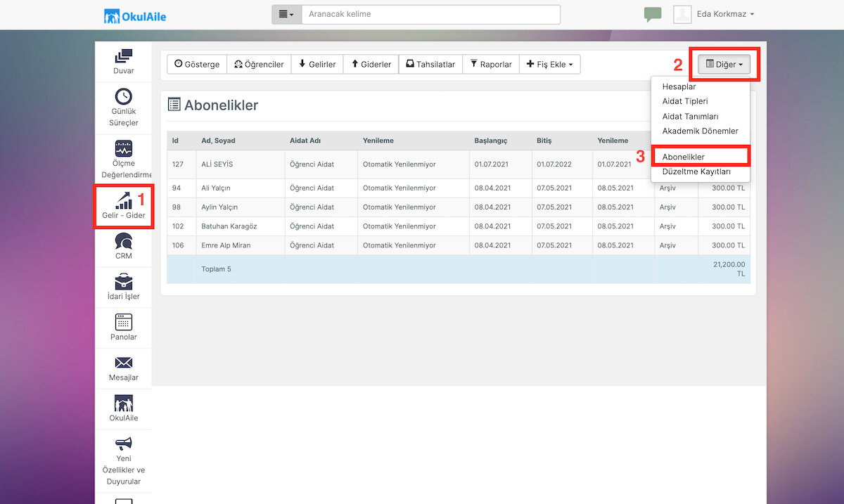Click the user avatar image
This screenshot has height=504, width=844.
pos(682,14)
